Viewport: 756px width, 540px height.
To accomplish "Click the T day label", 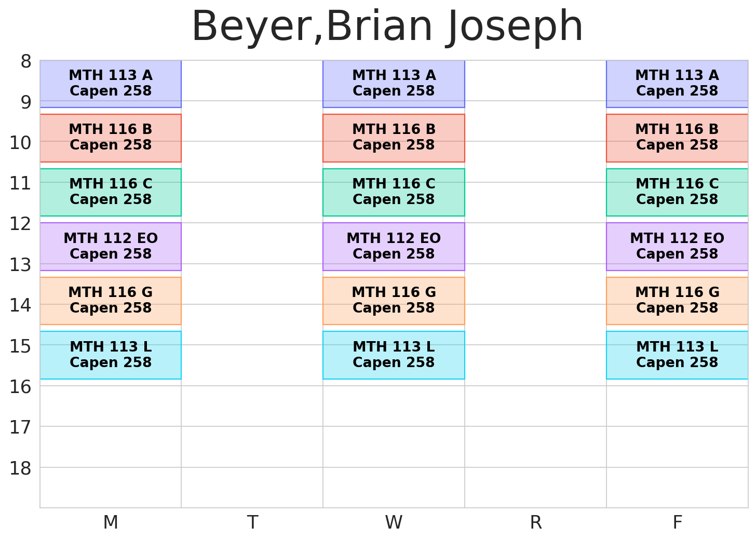I will [252, 522].
